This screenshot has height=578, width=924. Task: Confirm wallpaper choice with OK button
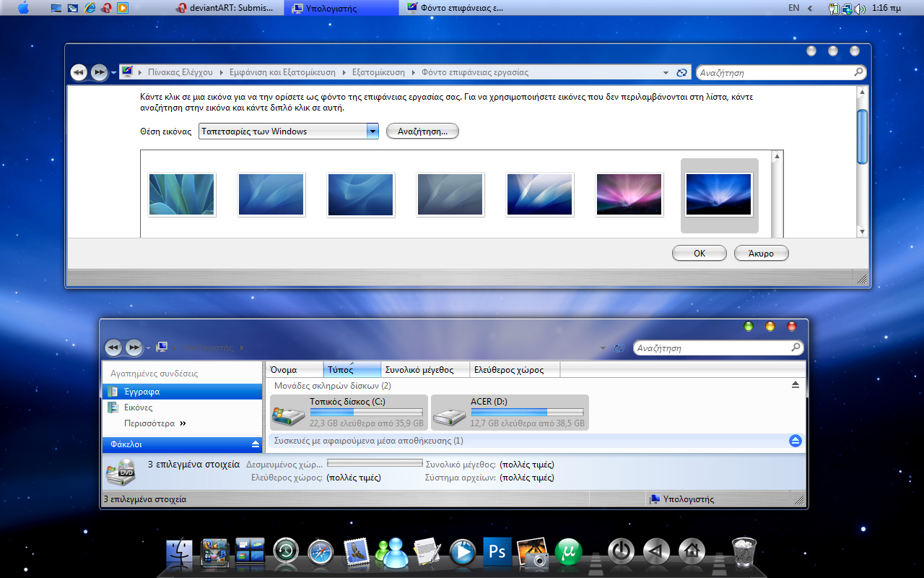698,253
